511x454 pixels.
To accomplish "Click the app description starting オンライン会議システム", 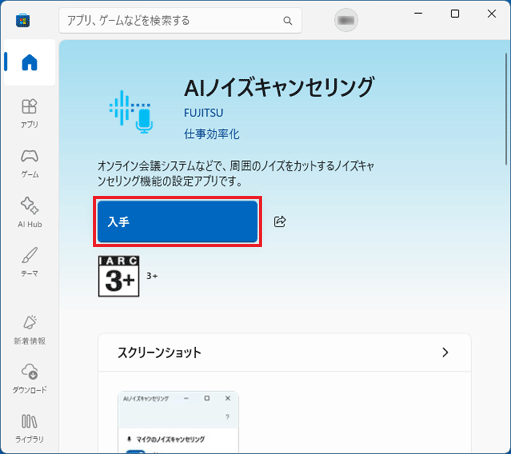I will tap(236, 173).
